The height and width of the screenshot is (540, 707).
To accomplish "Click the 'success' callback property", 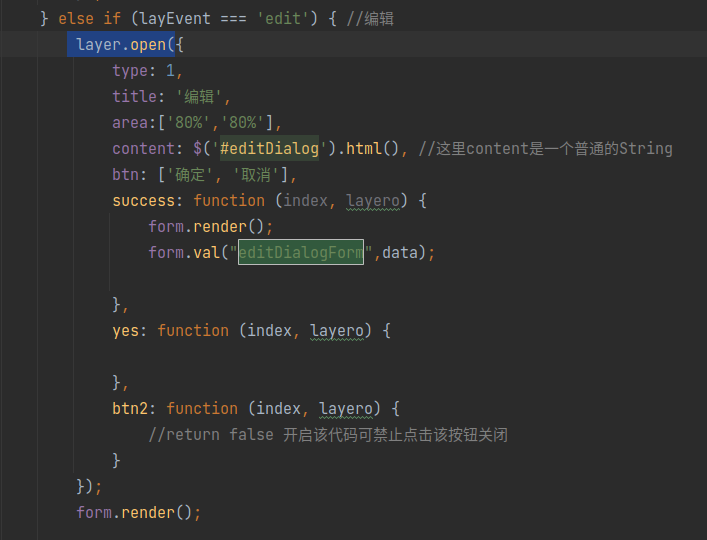I will [143, 201].
